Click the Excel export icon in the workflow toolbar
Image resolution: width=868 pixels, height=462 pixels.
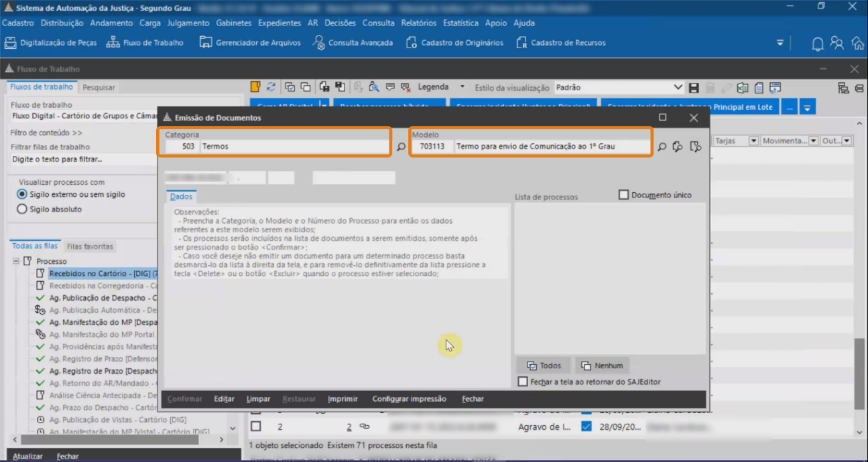(743, 88)
